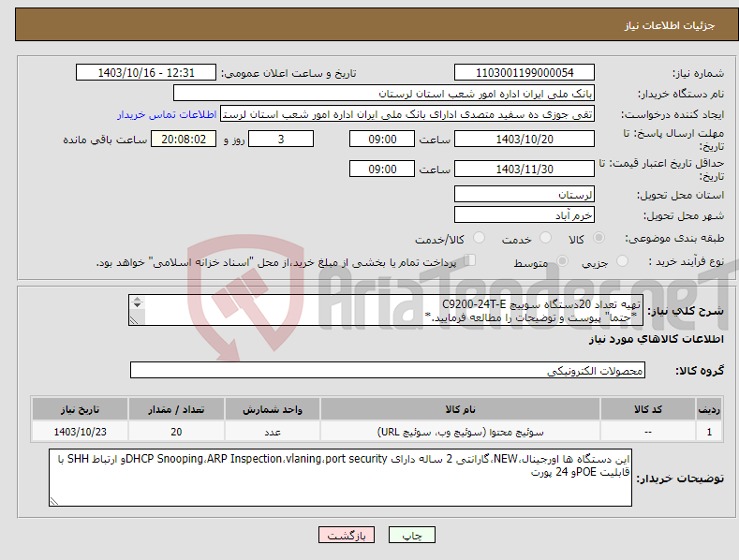Click scroll down arrow in شرح کلی نیاز box
Image resolution: width=739 pixels, height=560 pixels.
click(x=137, y=305)
